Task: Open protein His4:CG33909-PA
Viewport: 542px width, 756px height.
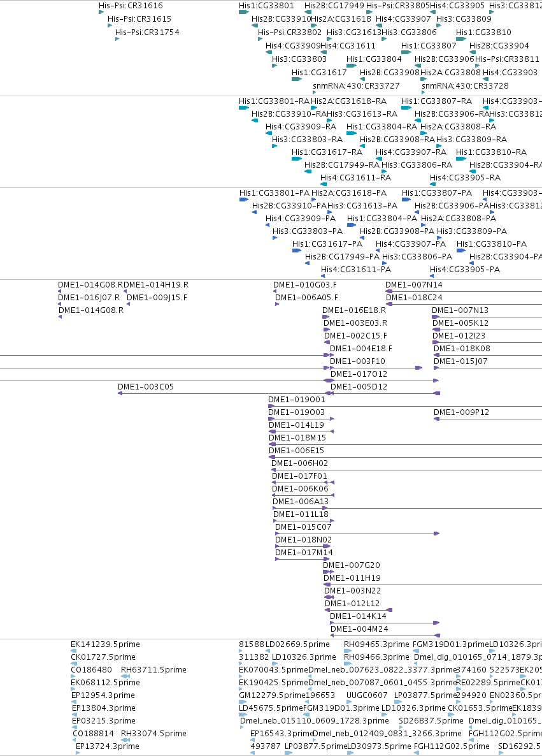Action: coord(301,219)
